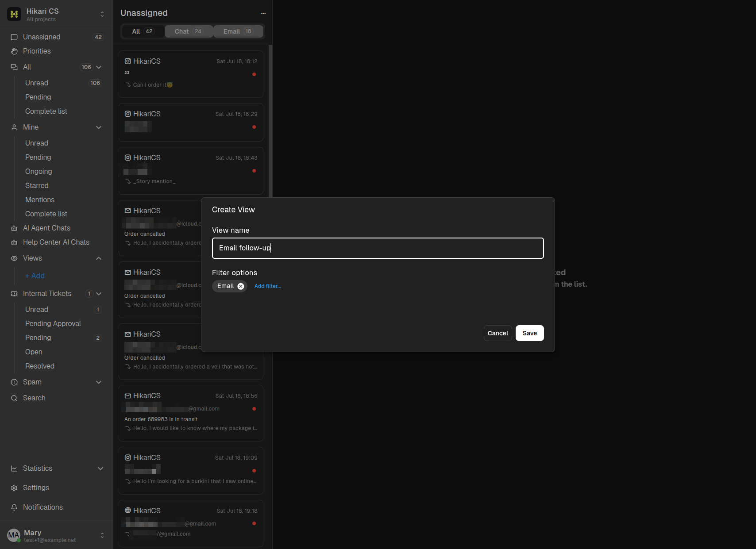Click Instagram icon on 18:12 conversation
Image resolution: width=756 pixels, height=549 pixels.
[128, 61]
